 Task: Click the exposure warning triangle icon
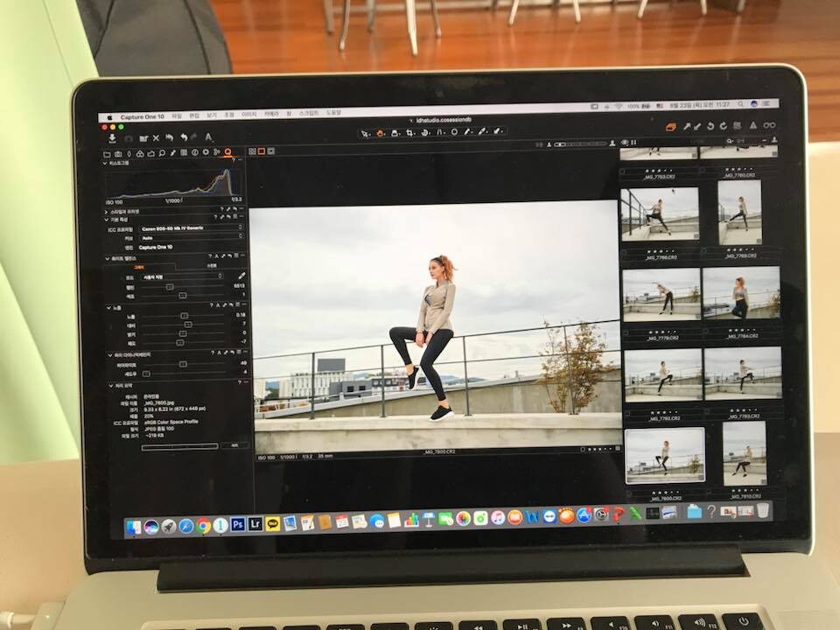753,125
